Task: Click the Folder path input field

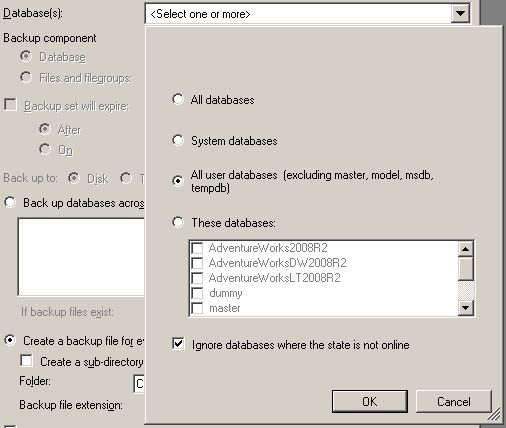Action: (139, 384)
